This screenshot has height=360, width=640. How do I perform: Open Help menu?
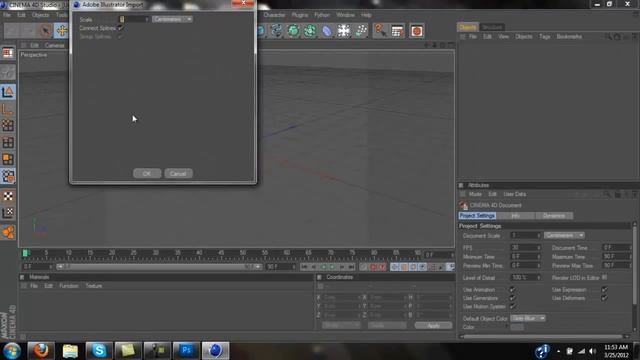(366, 15)
